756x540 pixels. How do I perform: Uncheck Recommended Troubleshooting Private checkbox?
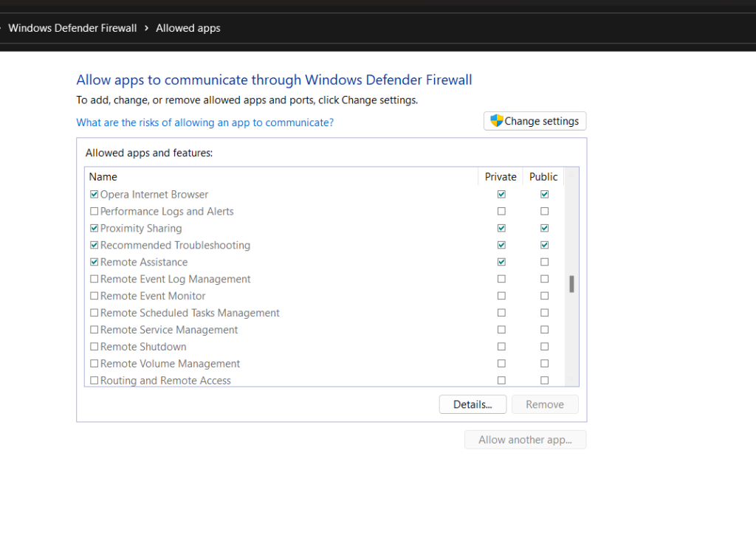point(501,245)
